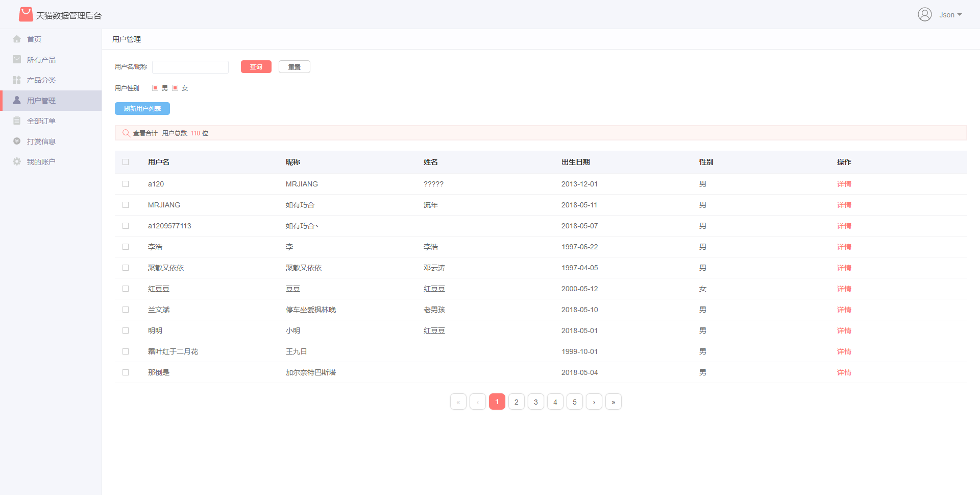This screenshot has height=495, width=980.
Task: Go to page 5
Action: [x=575, y=402]
